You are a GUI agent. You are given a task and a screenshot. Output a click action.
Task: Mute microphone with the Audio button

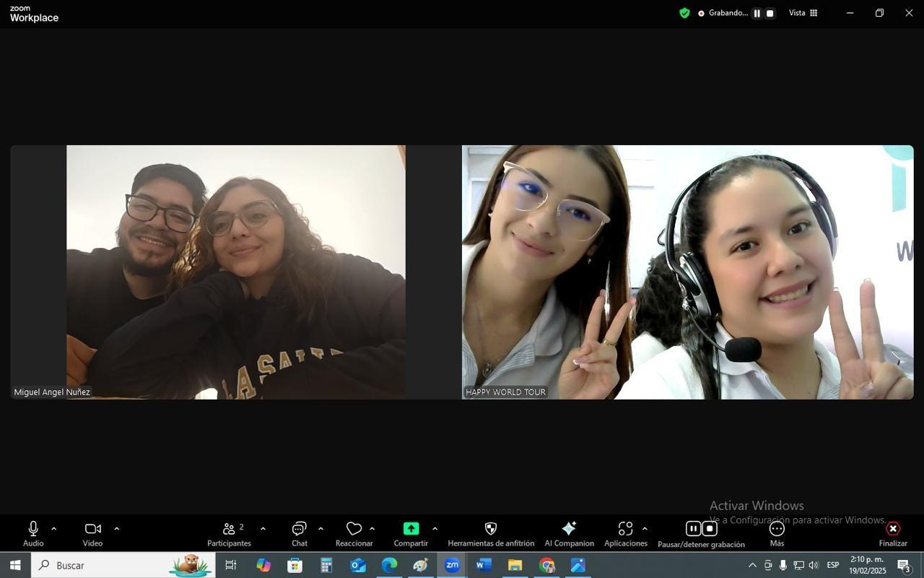(x=33, y=534)
